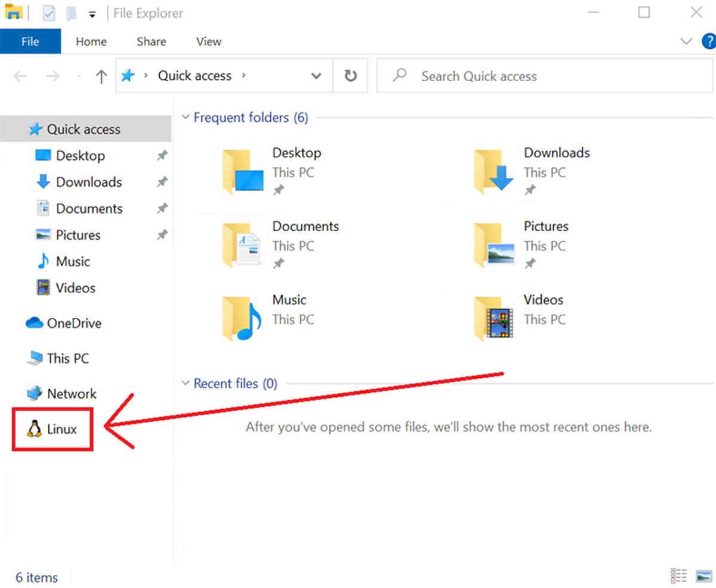Select OneDrive in the navigation pane
Viewport: 716px width, 588px height.
(x=70, y=323)
